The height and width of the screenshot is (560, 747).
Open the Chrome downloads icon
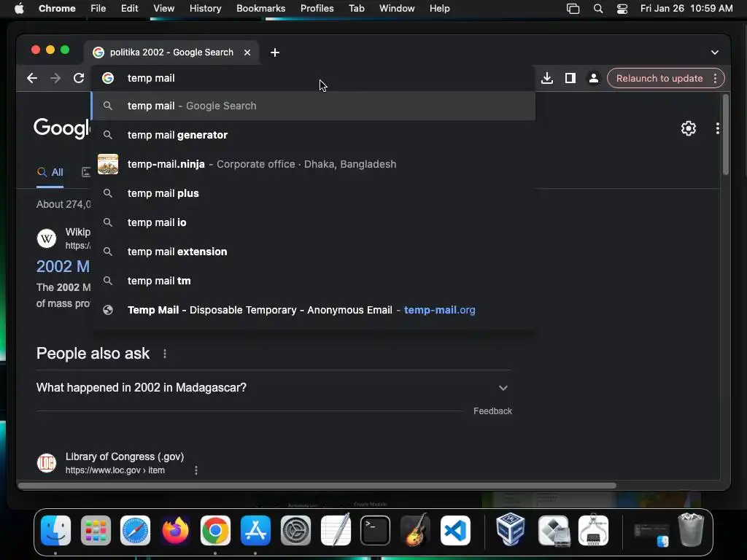(x=547, y=78)
